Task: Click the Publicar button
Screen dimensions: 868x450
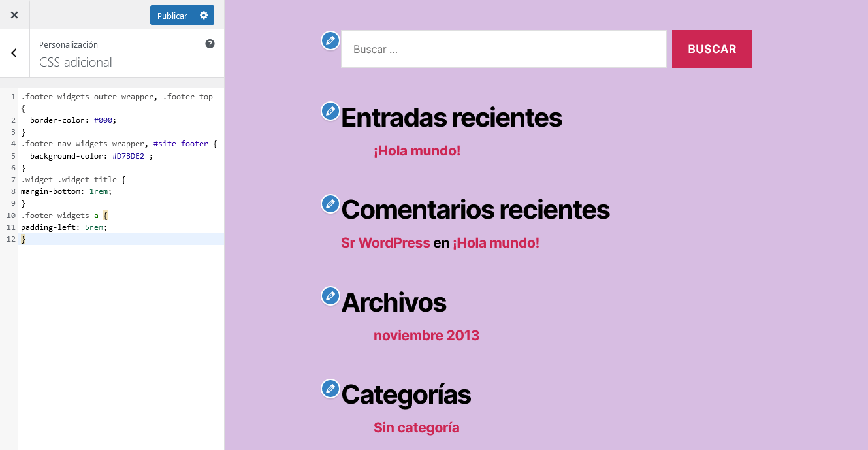Action: (x=172, y=15)
